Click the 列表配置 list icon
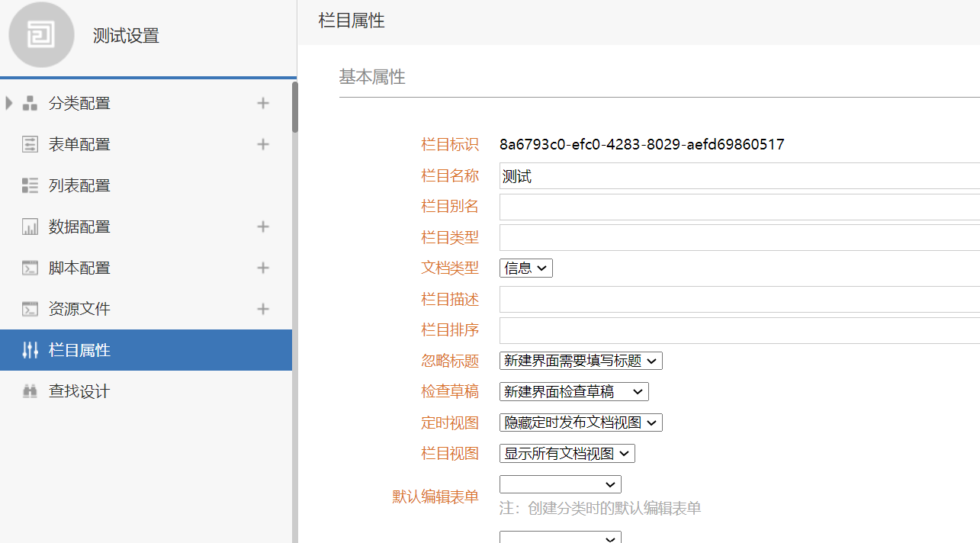This screenshot has height=543, width=980. coord(30,185)
